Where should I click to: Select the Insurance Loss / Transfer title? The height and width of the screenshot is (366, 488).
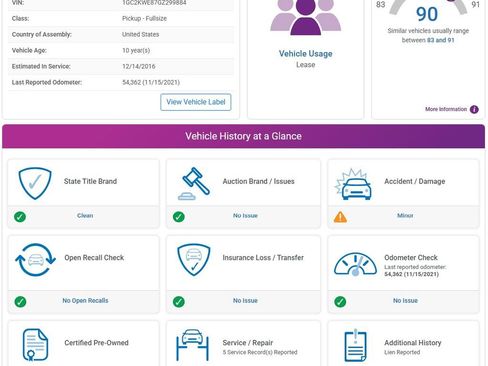(263, 258)
